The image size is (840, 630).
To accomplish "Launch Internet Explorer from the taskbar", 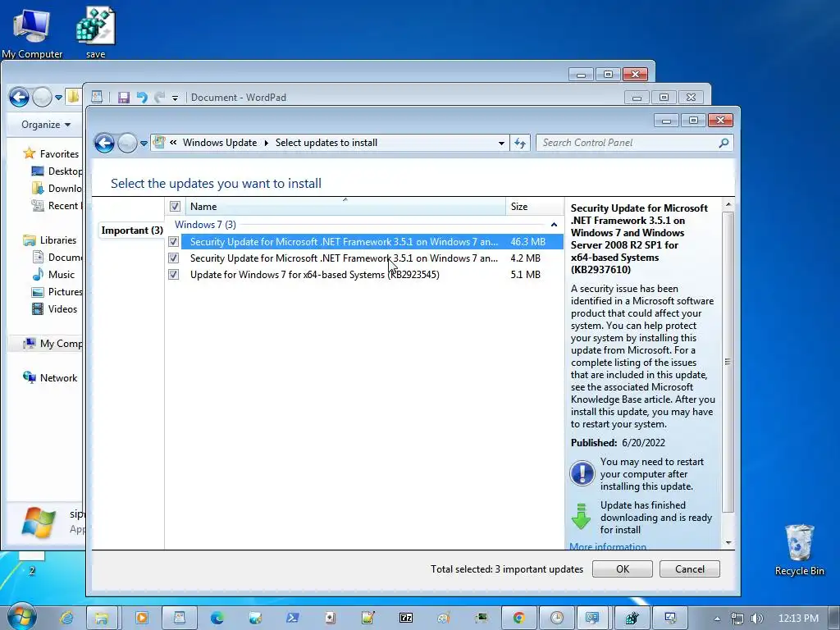I will [x=66, y=618].
